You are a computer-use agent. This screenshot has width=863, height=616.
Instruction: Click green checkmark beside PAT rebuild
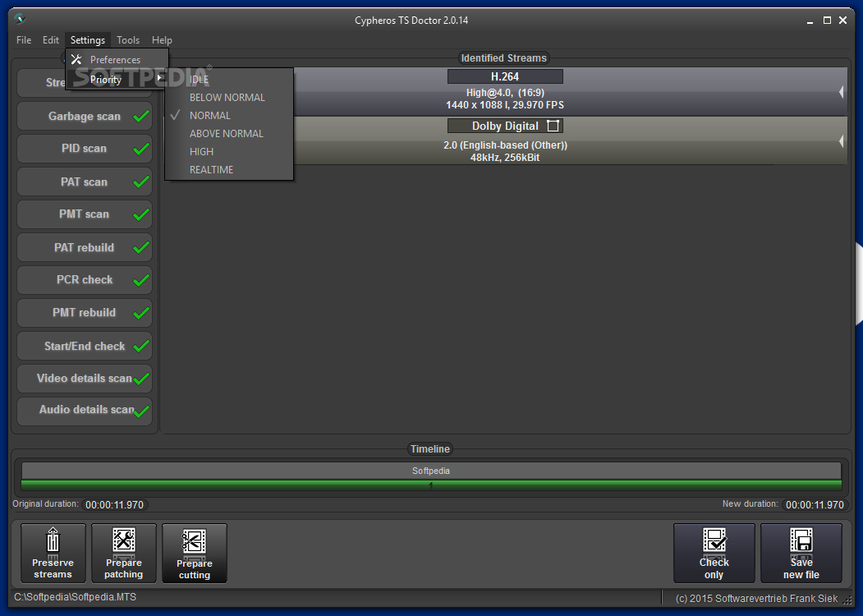point(141,248)
